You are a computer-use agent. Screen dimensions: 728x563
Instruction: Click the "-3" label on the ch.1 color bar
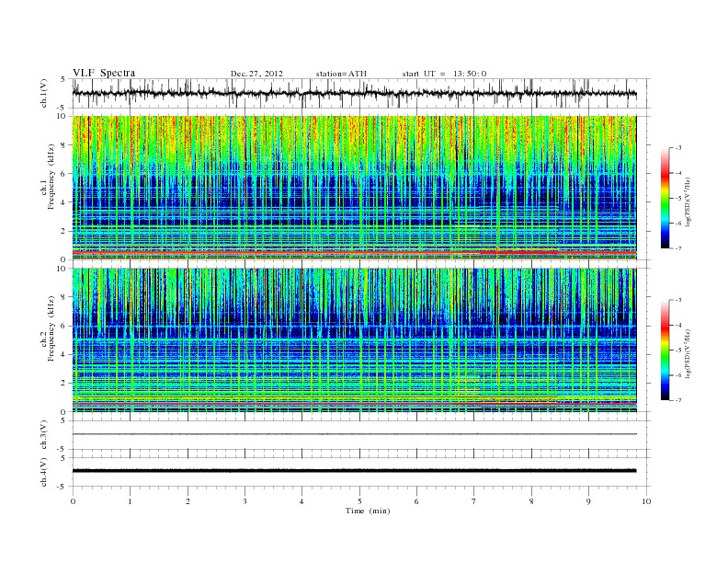(x=678, y=148)
